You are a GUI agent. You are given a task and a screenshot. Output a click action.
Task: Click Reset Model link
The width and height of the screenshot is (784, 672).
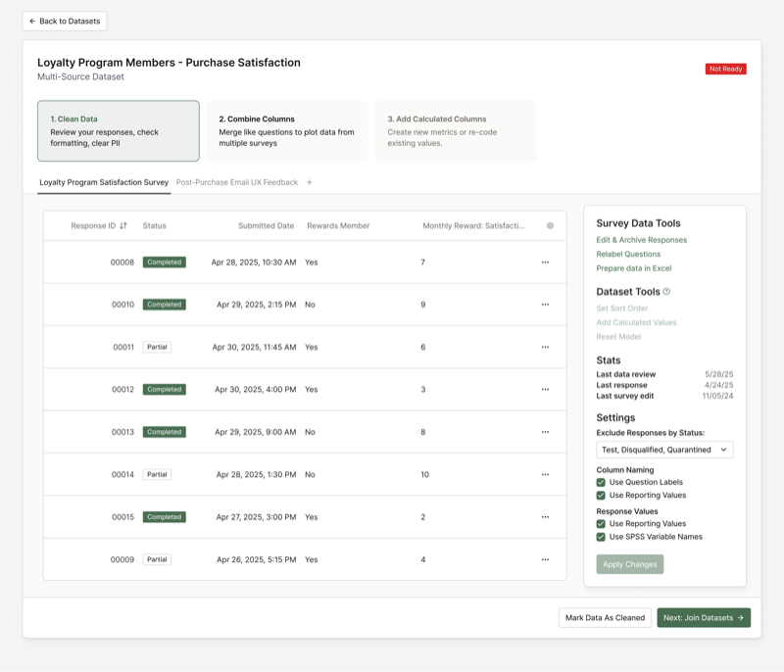coord(618,337)
